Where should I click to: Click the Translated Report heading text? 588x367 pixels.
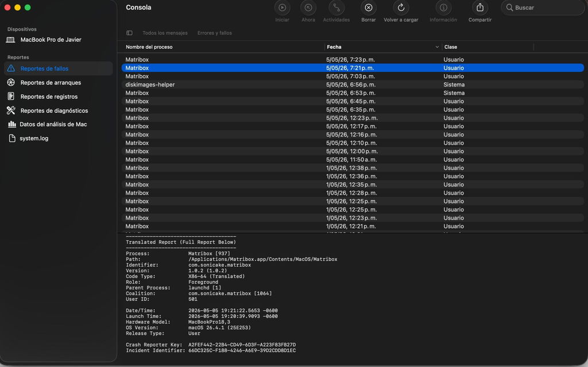coord(181,242)
